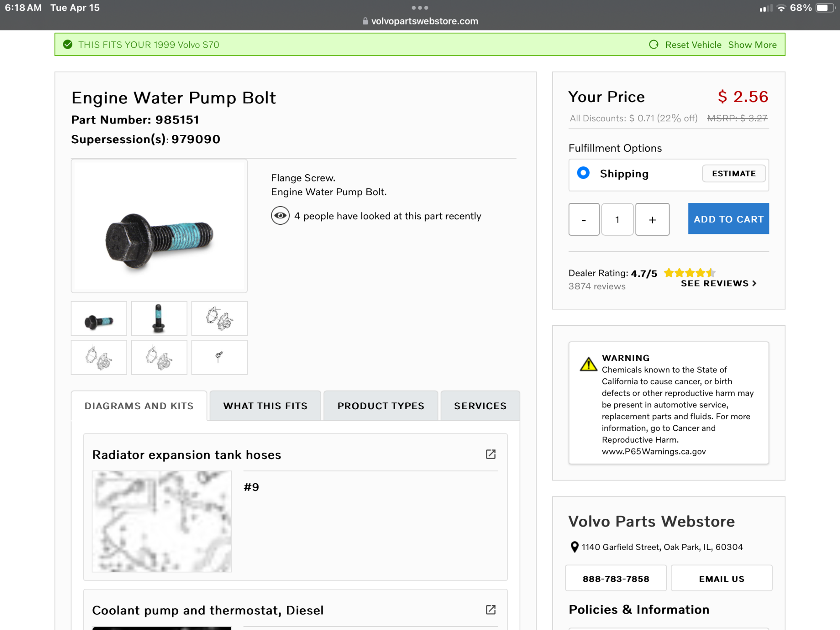Open Radiator expansion tank hoses external link icon

pyautogui.click(x=491, y=454)
